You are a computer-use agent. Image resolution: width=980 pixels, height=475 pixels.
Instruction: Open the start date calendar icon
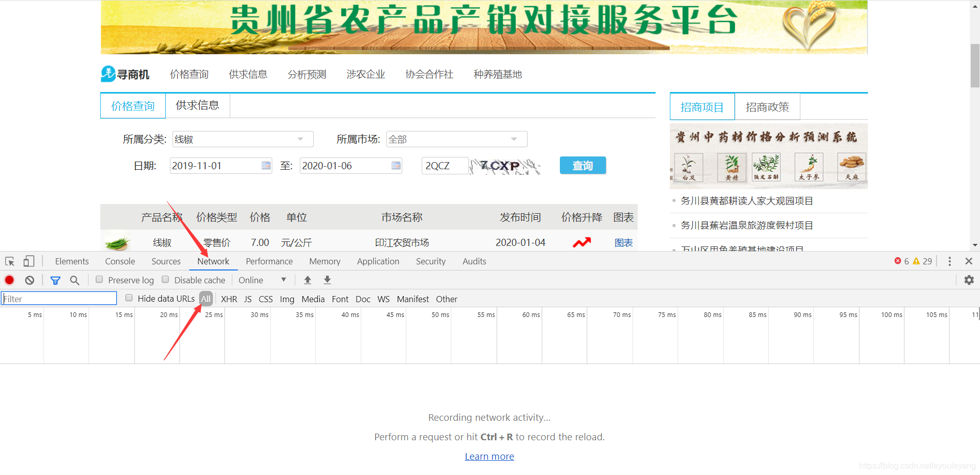coord(266,165)
